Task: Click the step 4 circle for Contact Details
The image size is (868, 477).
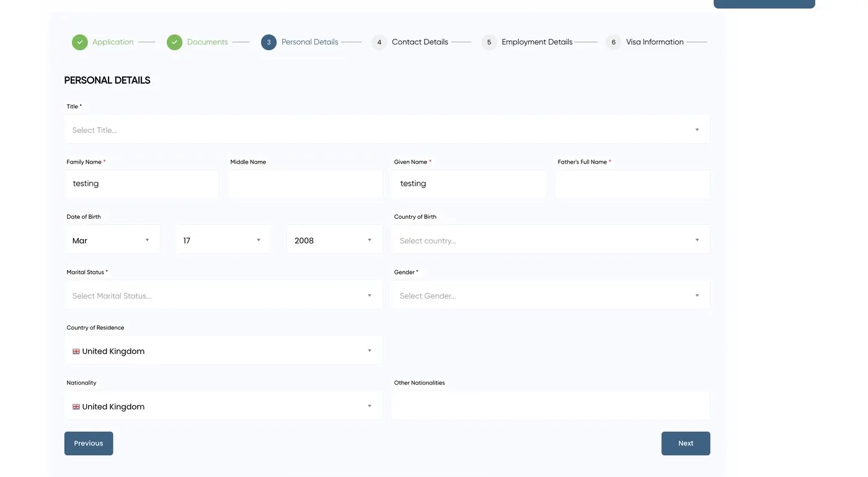Action: 379,42
